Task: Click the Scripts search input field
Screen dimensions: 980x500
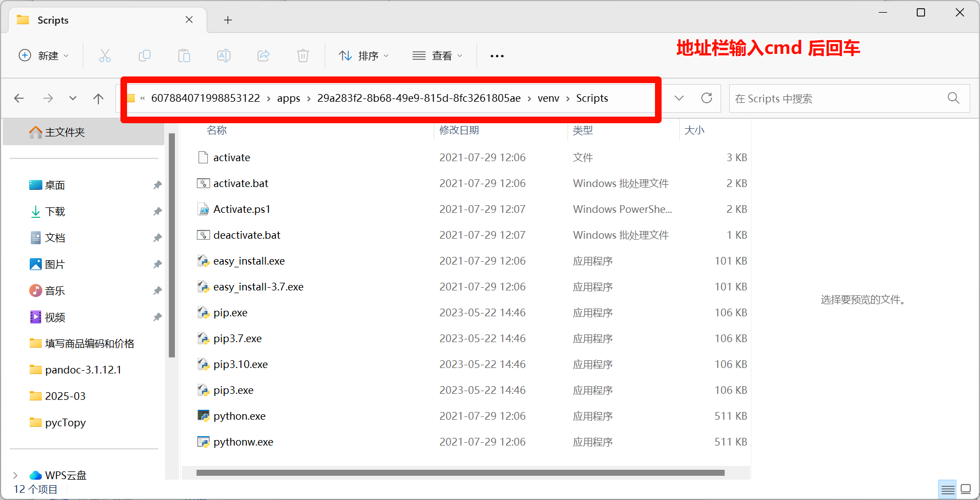Action: click(836, 98)
